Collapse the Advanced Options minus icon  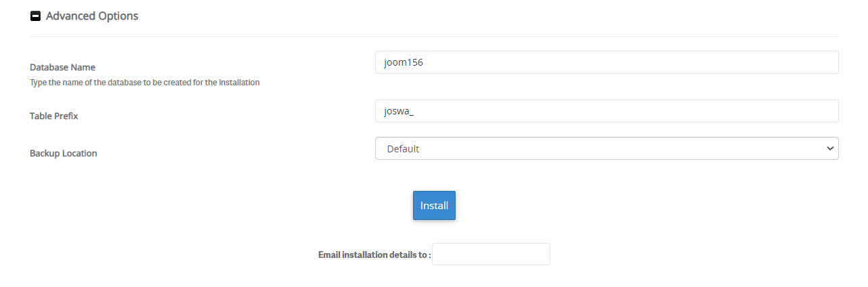point(35,16)
